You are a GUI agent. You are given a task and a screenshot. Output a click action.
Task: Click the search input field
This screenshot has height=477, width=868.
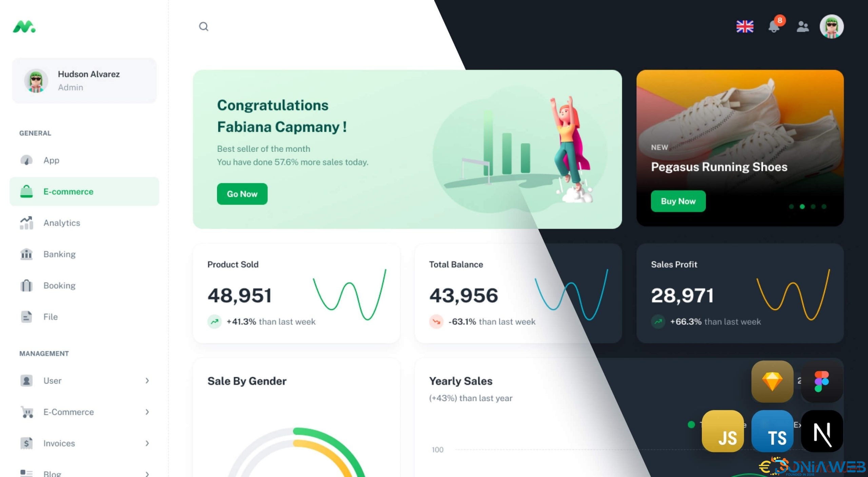204,26
